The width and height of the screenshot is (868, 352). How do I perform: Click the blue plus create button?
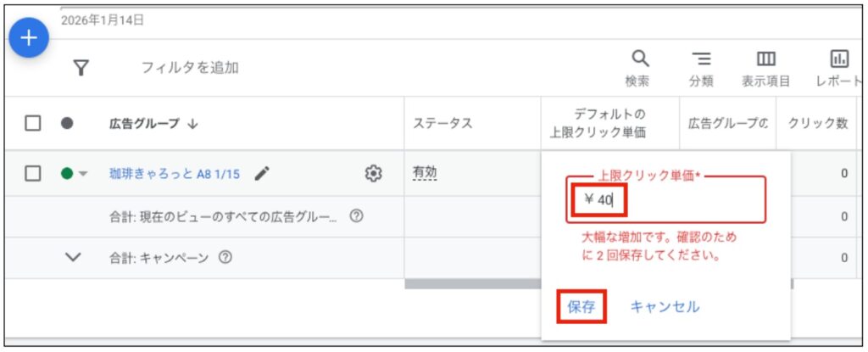(x=30, y=37)
